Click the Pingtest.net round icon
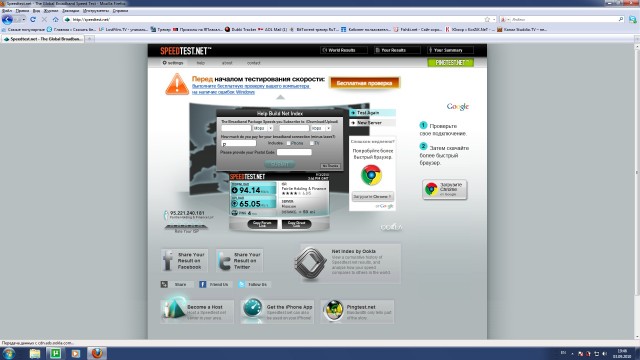Image resolution: width=640 pixels, height=360 pixels. [333, 310]
